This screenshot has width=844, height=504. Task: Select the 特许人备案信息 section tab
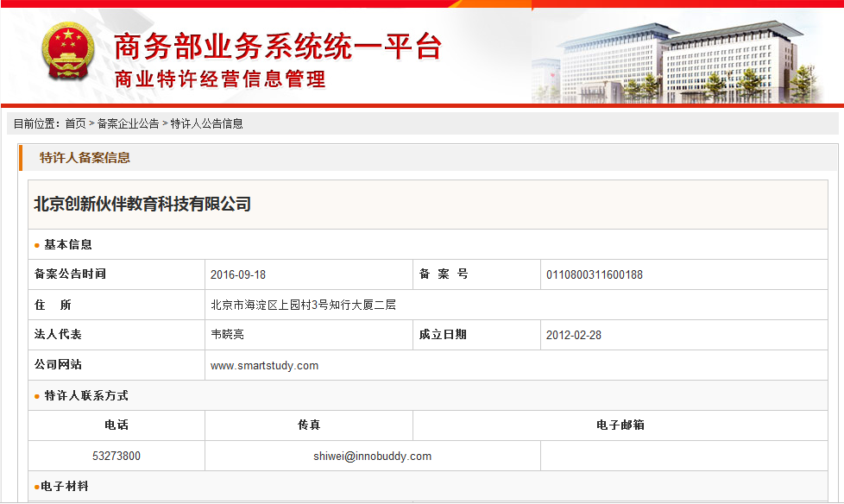tap(85, 157)
